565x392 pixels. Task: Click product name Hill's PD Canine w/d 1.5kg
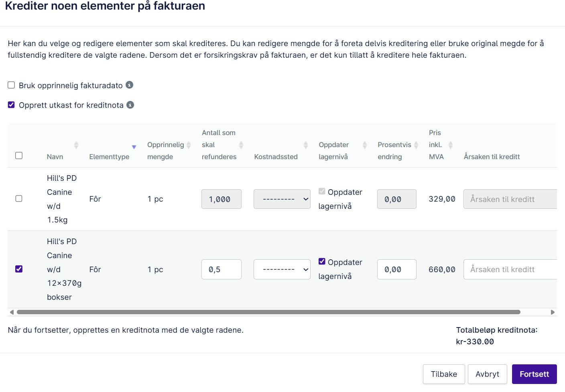click(62, 199)
